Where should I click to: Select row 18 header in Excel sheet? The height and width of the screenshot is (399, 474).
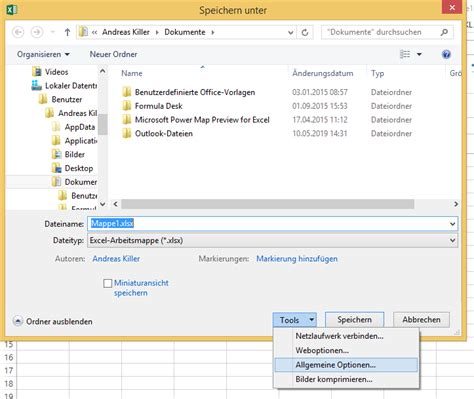click(9, 383)
